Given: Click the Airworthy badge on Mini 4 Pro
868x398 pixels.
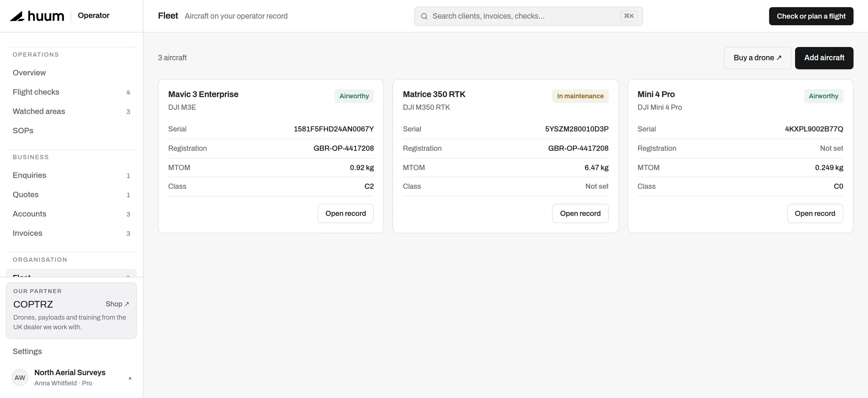Looking at the screenshot, I should click(823, 96).
